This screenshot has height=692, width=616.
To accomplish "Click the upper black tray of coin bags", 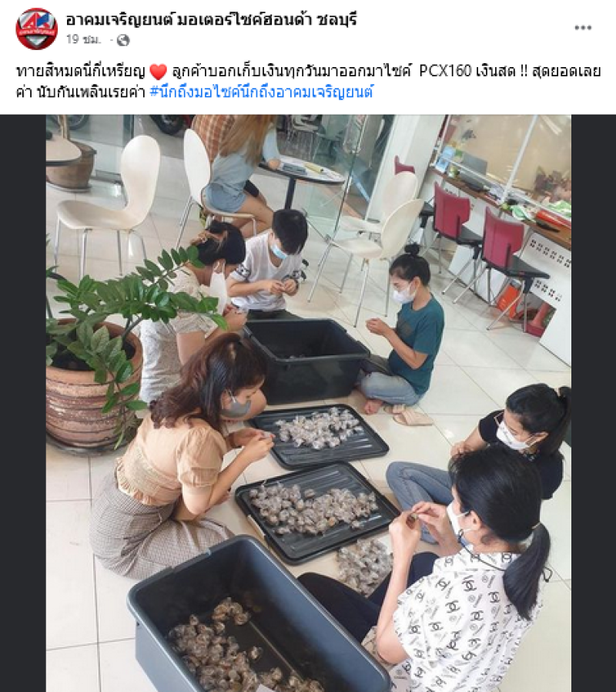I will 318,435.
